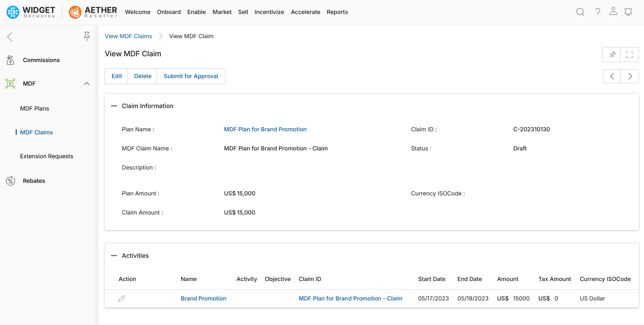Click MDF Claim Name value text
Image resolution: width=644 pixels, height=325 pixels.
pyautogui.click(x=276, y=148)
